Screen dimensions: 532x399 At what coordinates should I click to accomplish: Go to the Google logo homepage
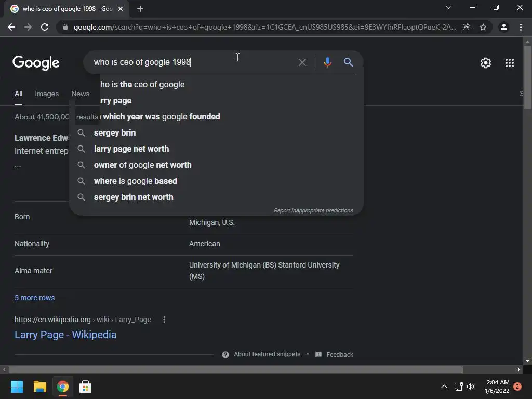click(x=36, y=63)
